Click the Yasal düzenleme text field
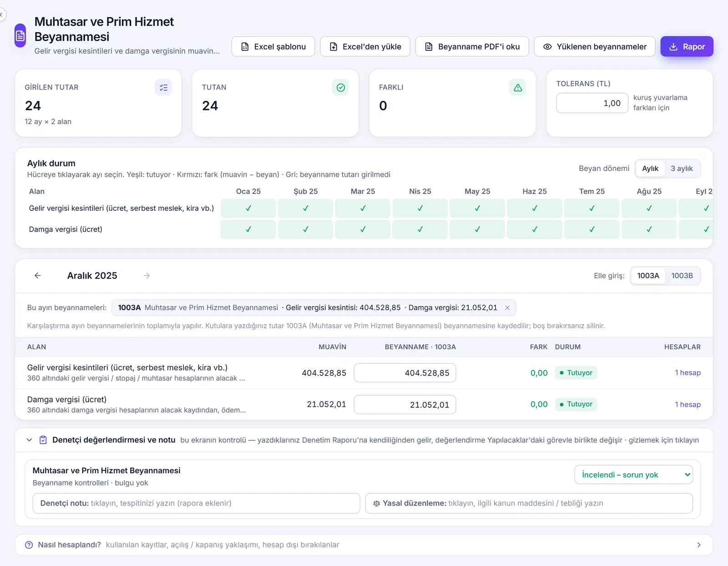728x566 pixels. pyautogui.click(x=529, y=504)
